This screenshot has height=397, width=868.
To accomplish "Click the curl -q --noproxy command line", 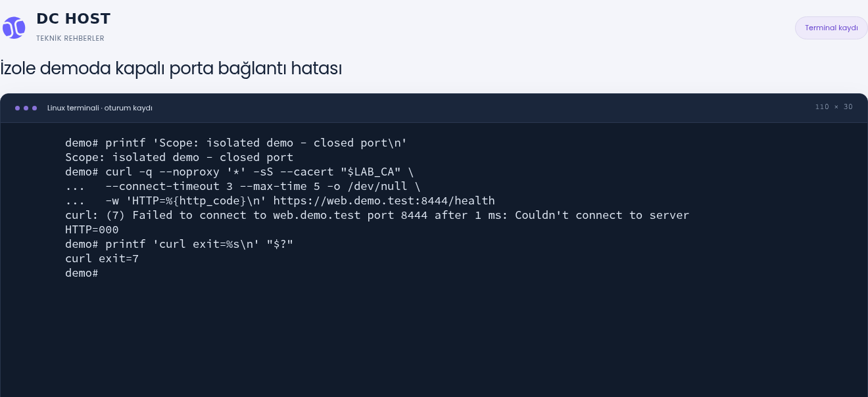I will pyautogui.click(x=240, y=172).
